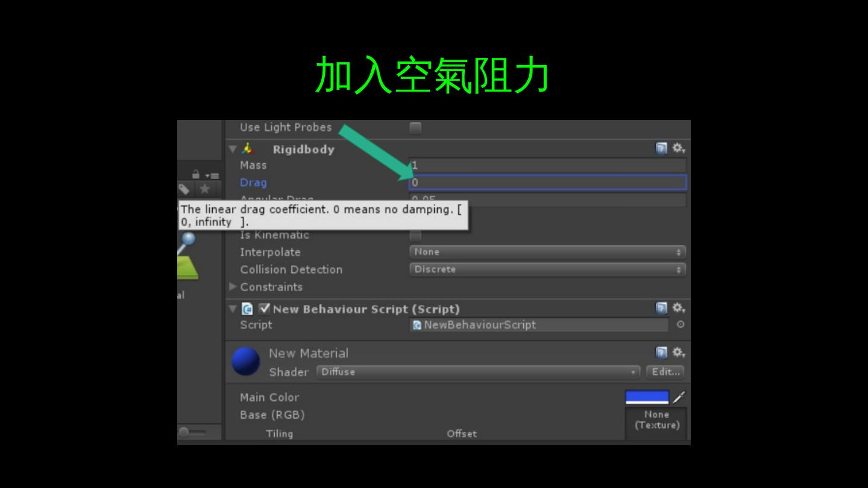Viewport: 868px width, 488px height.
Task: Click the Collision Detection label
Action: click(x=291, y=269)
